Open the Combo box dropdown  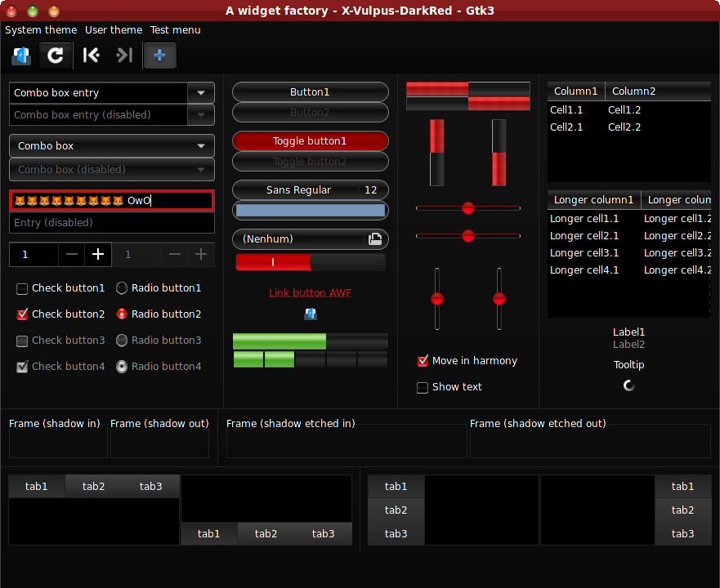112,146
